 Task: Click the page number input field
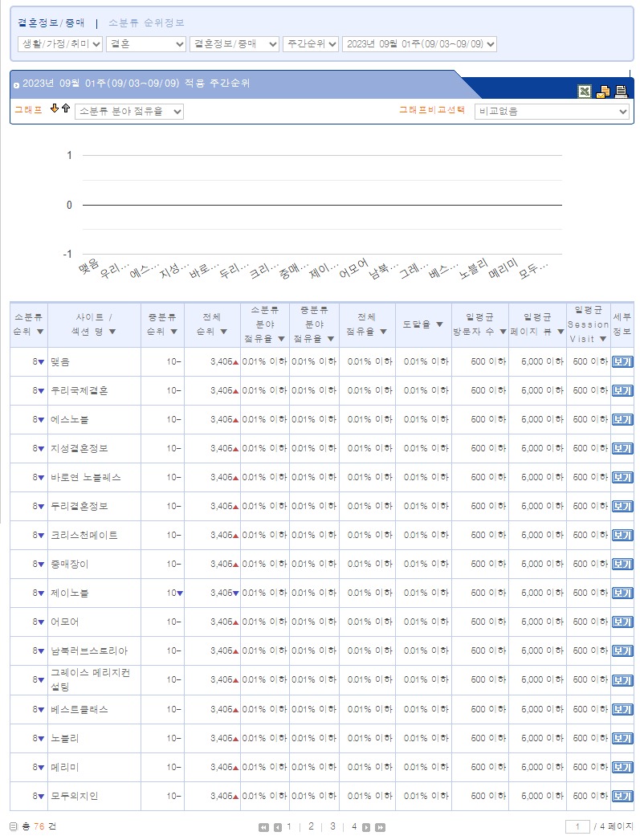pyautogui.click(x=577, y=826)
